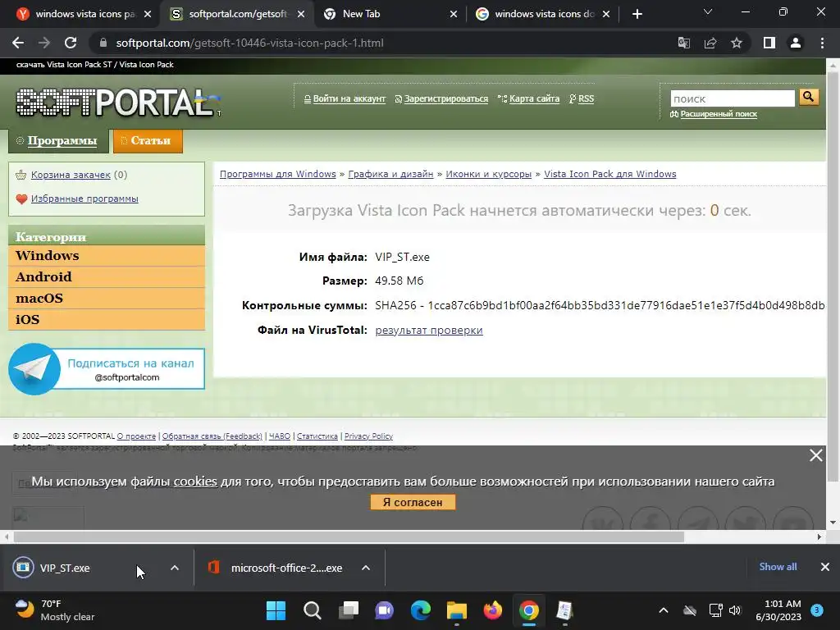The height and width of the screenshot is (630, 840).
Task: Click Chrome icon on taskbar
Action: coord(529,610)
